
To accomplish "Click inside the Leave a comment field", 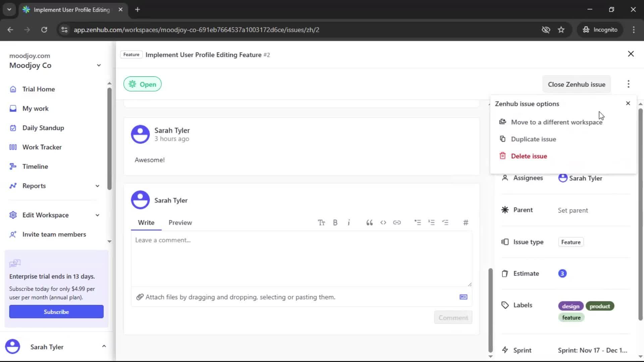I will pos(301,258).
